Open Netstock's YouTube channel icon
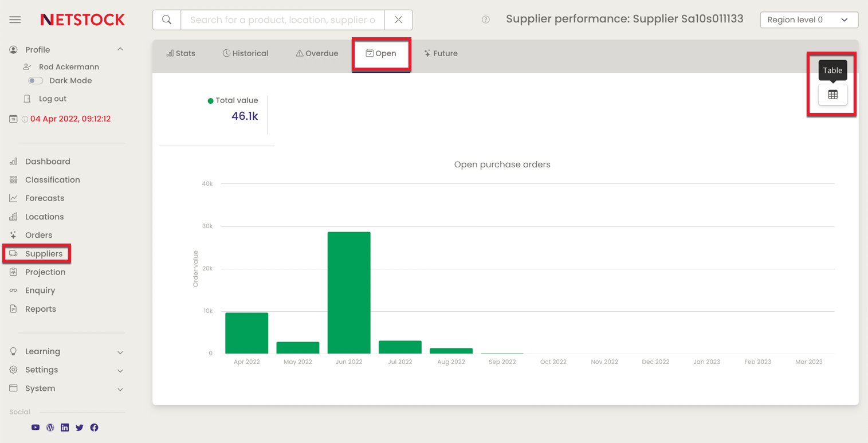Screen dimensions: 868x443 click(35, 427)
